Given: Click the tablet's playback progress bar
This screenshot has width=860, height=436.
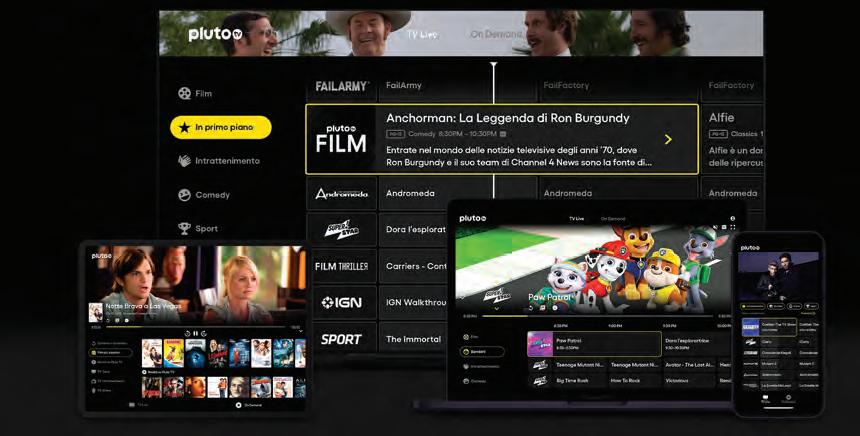Looking at the screenshot, I should tap(196, 327).
